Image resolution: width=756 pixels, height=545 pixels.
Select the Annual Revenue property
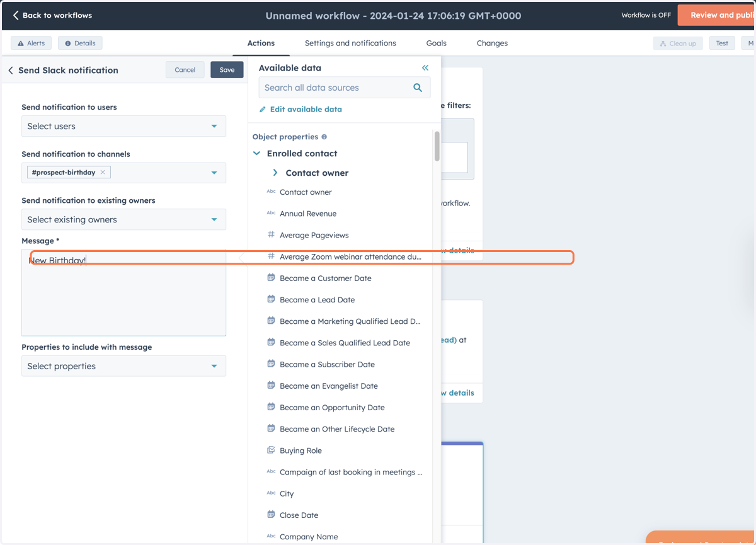(x=308, y=214)
